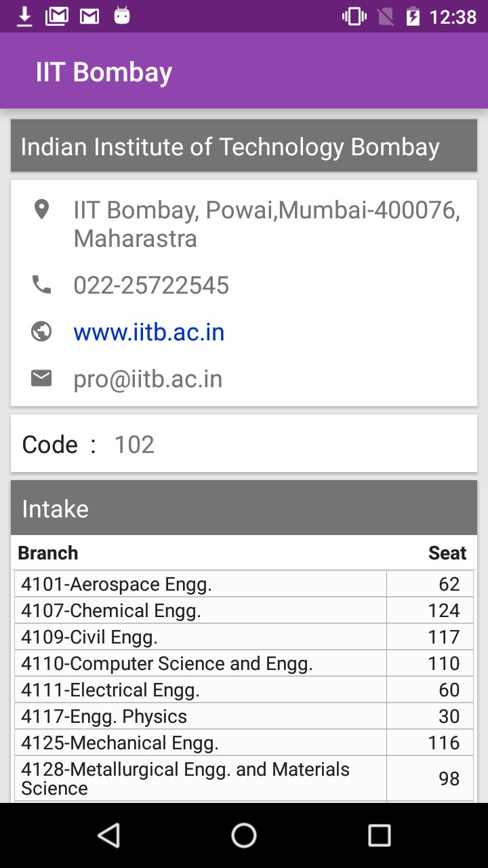Tap the recent apps square button
The height and width of the screenshot is (868, 488).
[380, 835]
